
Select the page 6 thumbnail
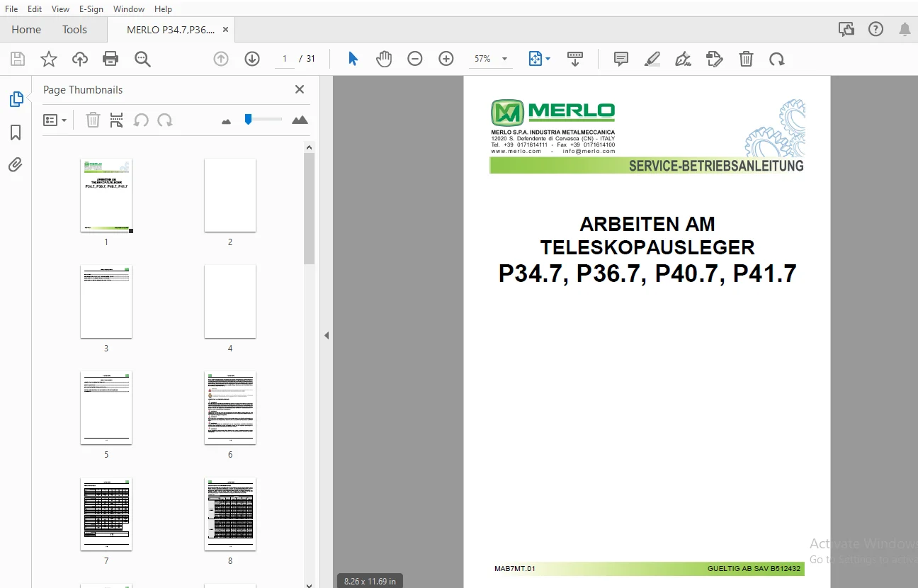click(230, 407)
